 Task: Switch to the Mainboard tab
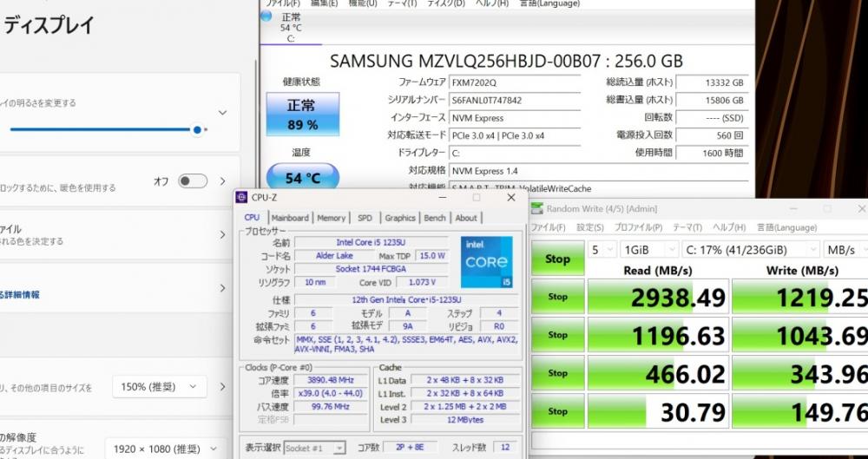pos(290,218)
